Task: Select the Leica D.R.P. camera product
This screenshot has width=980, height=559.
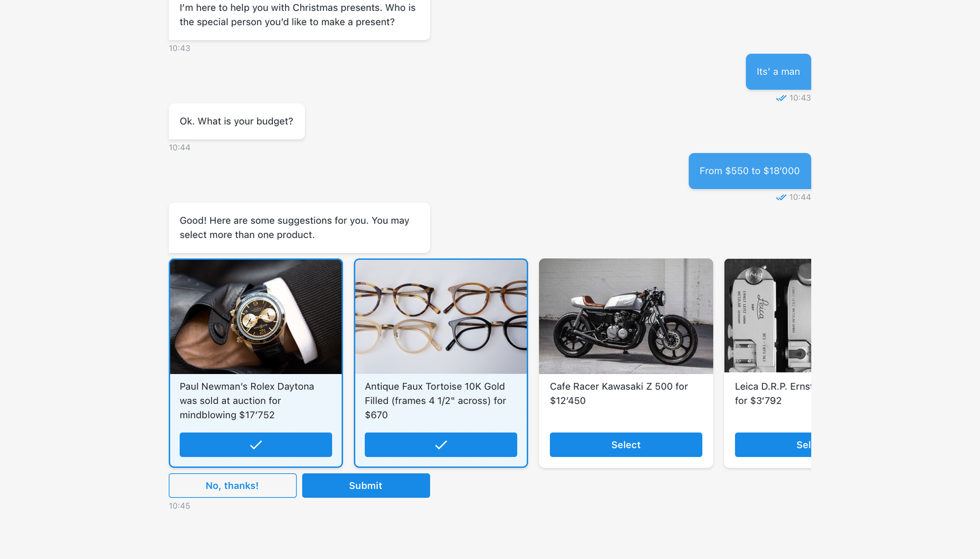Action: [773, 445]
